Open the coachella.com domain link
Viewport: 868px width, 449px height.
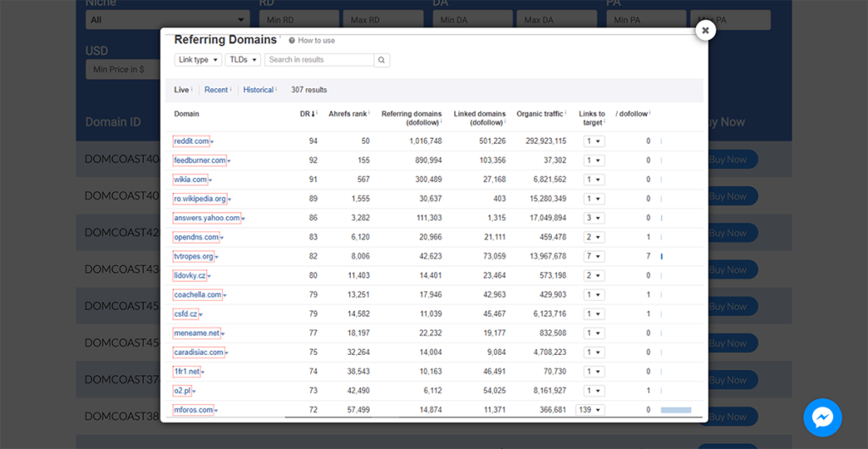point(198,295)
